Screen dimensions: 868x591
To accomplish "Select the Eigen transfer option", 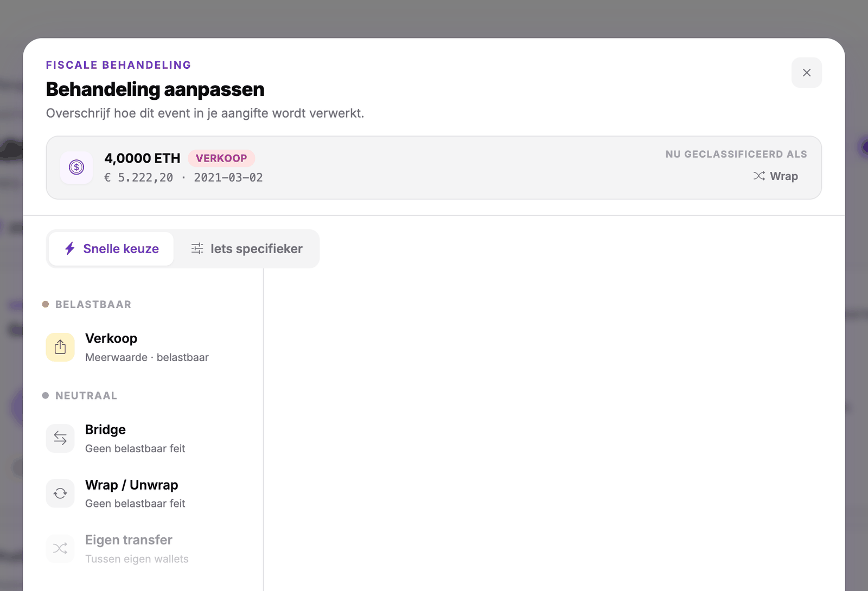I will click(146, 549).
